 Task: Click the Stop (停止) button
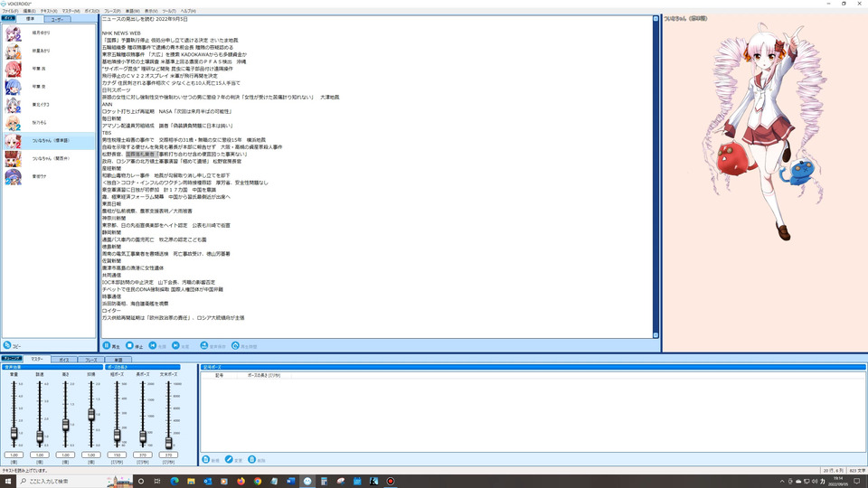click(134, 346)
